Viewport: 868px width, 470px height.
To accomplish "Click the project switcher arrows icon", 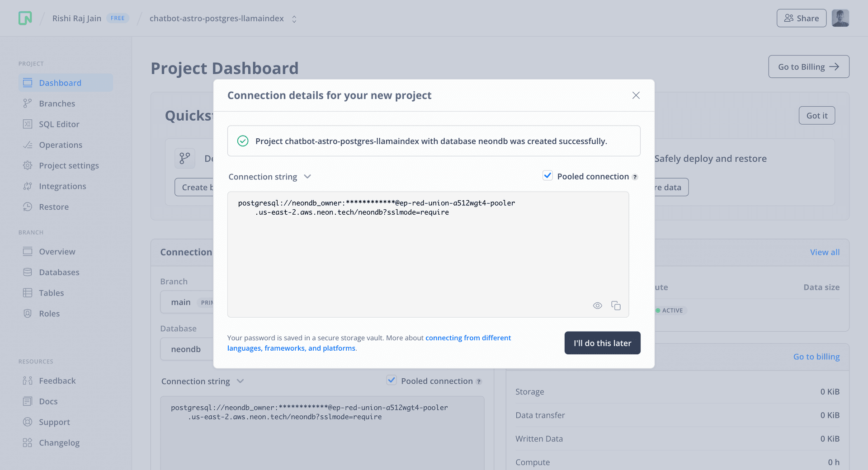I will (294, 19).
